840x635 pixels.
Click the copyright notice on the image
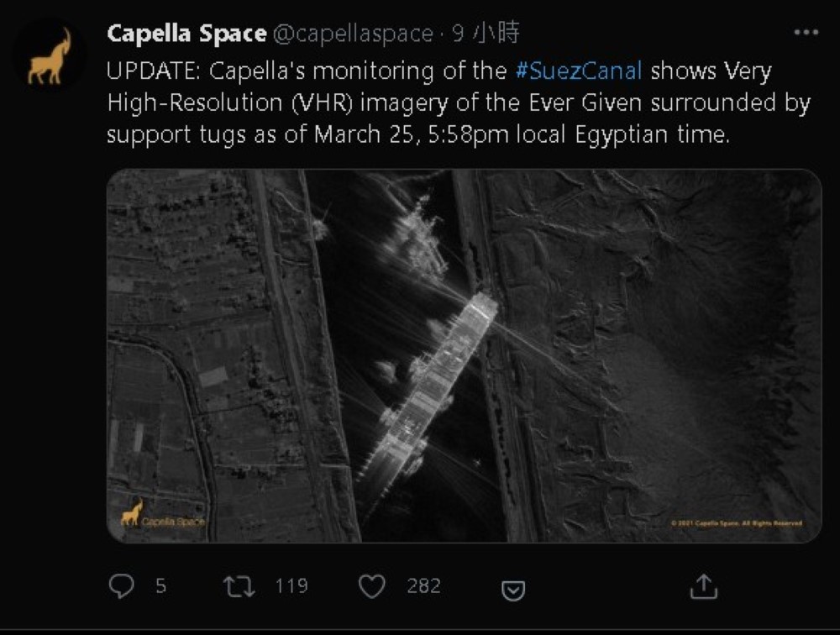(736, 522)
